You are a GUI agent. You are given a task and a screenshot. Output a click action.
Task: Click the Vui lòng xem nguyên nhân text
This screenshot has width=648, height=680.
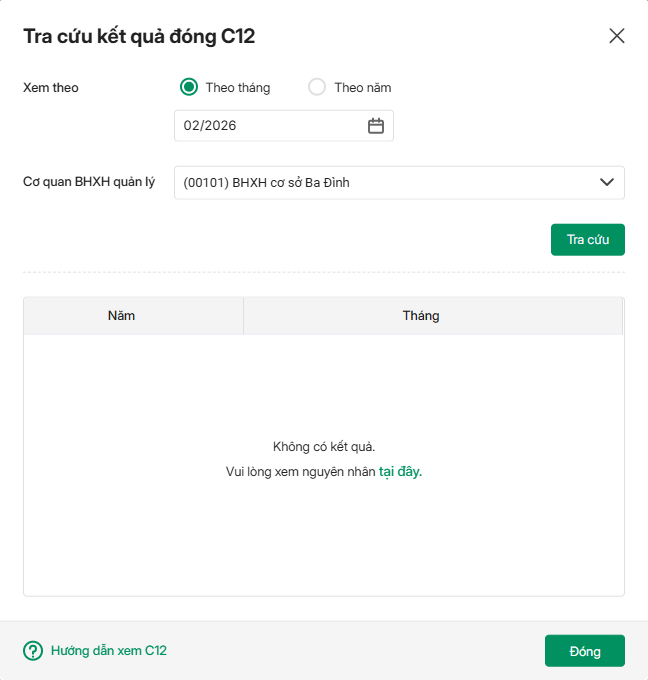(301, 471)
